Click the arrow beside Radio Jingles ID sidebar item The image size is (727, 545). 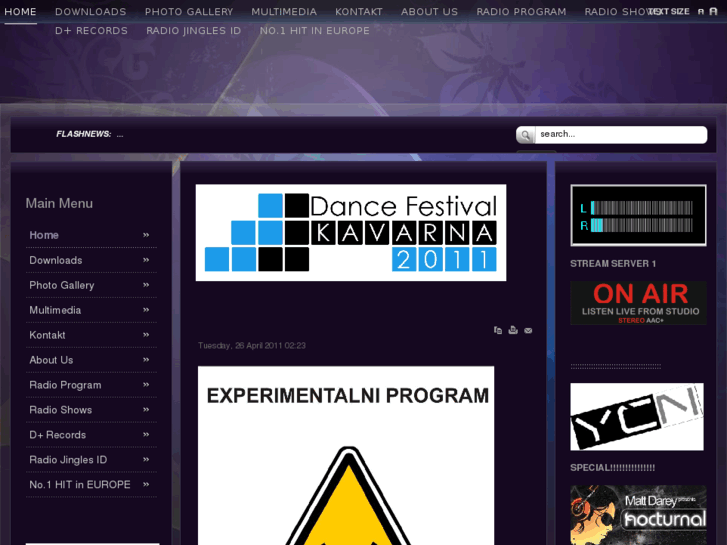[146, 459]
